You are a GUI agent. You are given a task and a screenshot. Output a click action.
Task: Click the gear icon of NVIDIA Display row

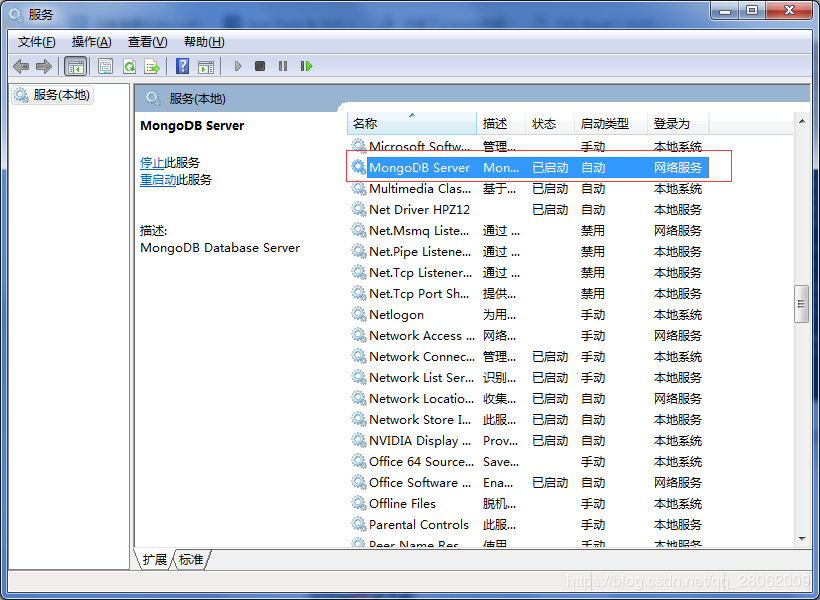358,440
